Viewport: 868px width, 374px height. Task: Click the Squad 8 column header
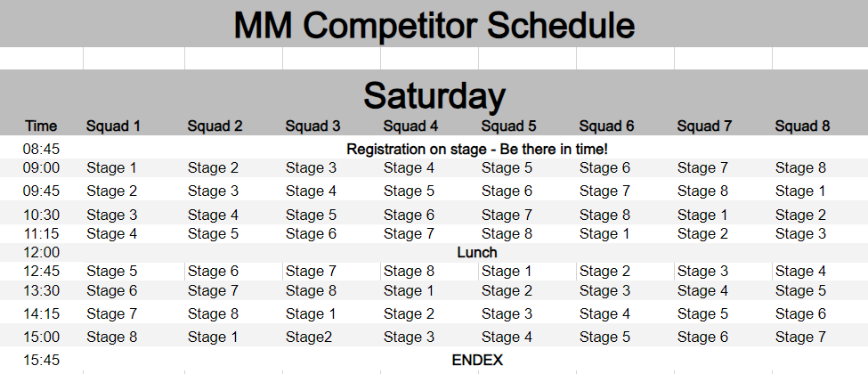click(x=802, y=126)
